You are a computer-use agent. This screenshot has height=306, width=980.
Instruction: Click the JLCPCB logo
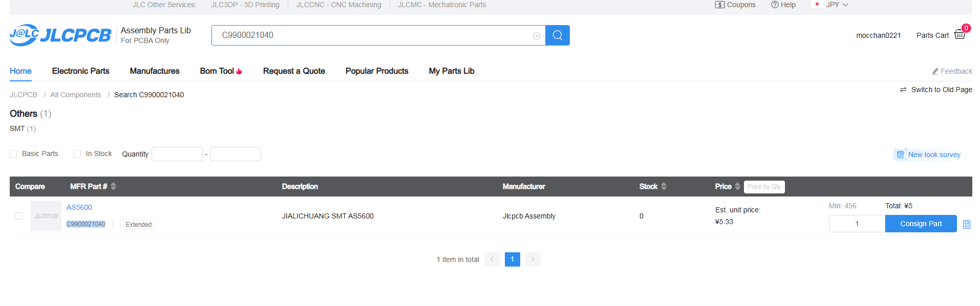tap(60, 35)
